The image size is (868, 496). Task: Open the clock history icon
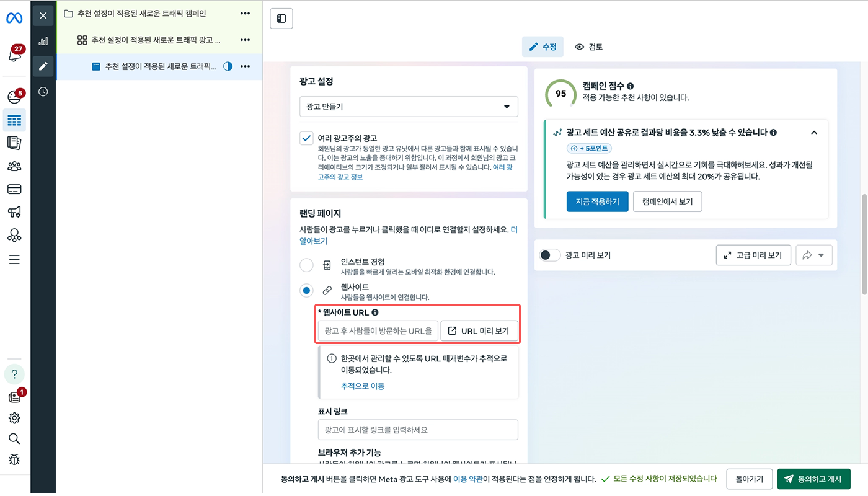point(43,92)
